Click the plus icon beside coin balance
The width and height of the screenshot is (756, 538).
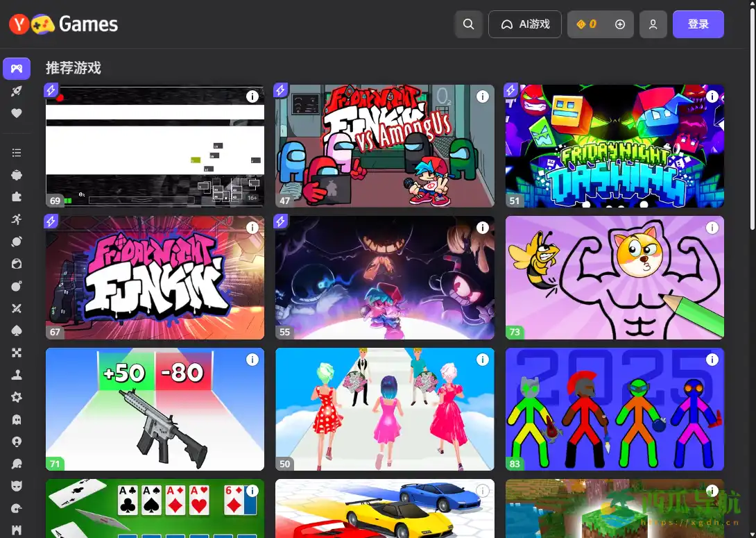tap(620, 24)
